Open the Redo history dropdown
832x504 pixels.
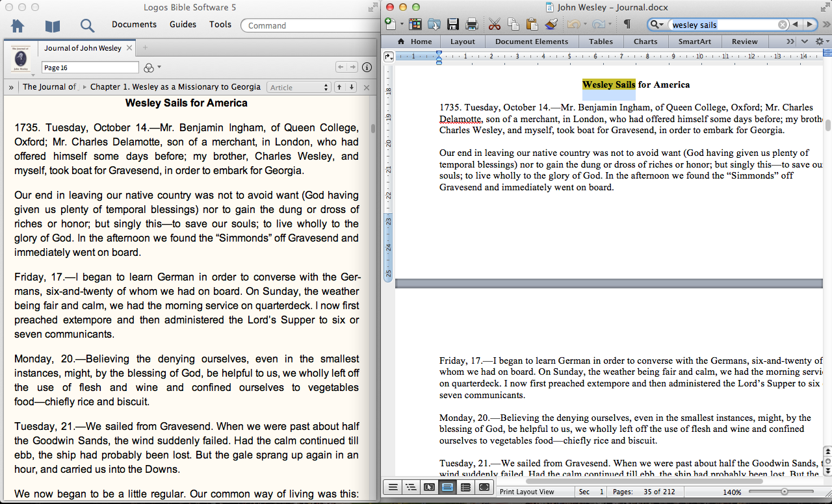[609, 25]
